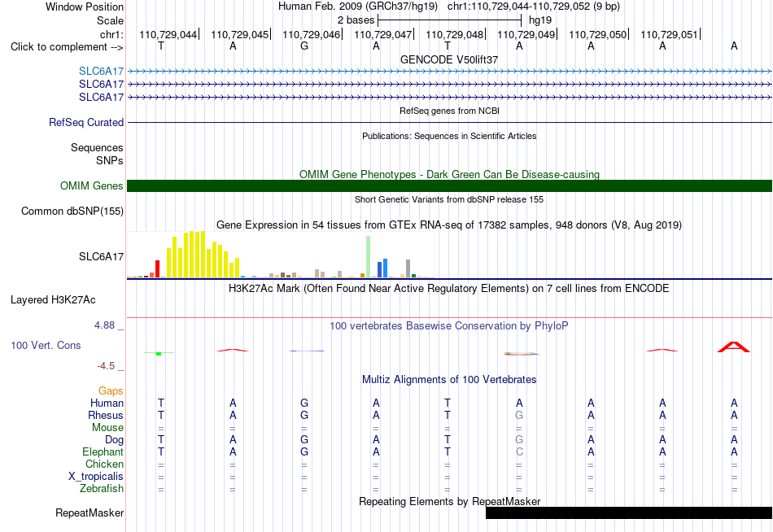Click the red bar in GTEx expression chart

tap(158, 268)
